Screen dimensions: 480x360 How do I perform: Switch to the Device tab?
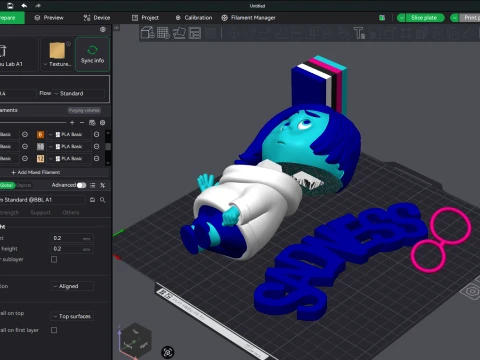point(97,18)
